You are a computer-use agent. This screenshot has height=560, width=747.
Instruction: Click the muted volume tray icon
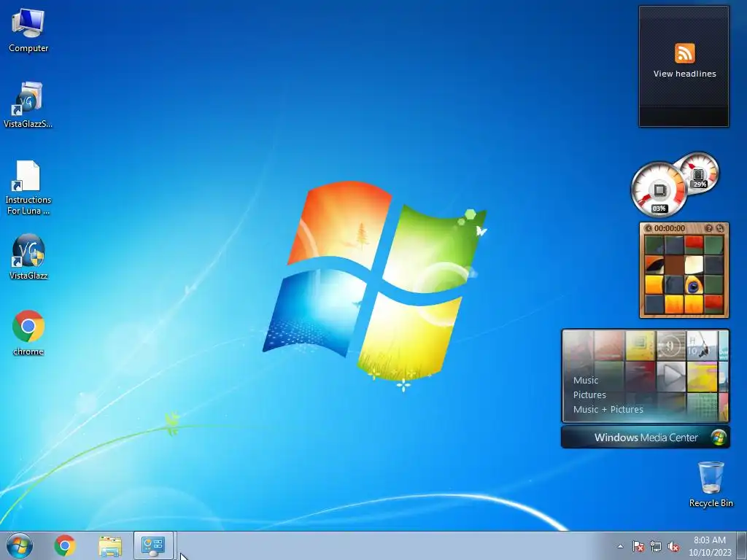pyautogui.click(x=673, y=546)
